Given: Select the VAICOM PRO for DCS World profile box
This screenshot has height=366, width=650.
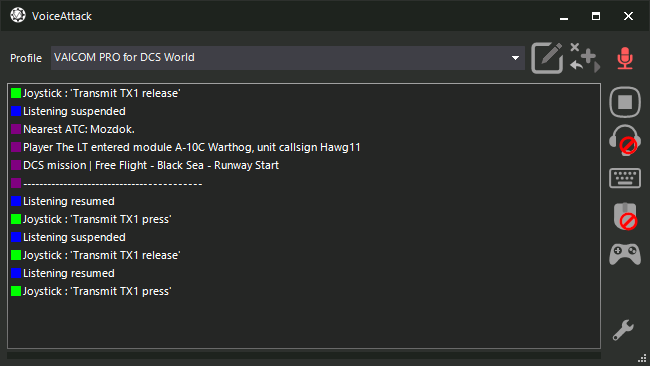Looking at the screenshot, I should (288, 58).
